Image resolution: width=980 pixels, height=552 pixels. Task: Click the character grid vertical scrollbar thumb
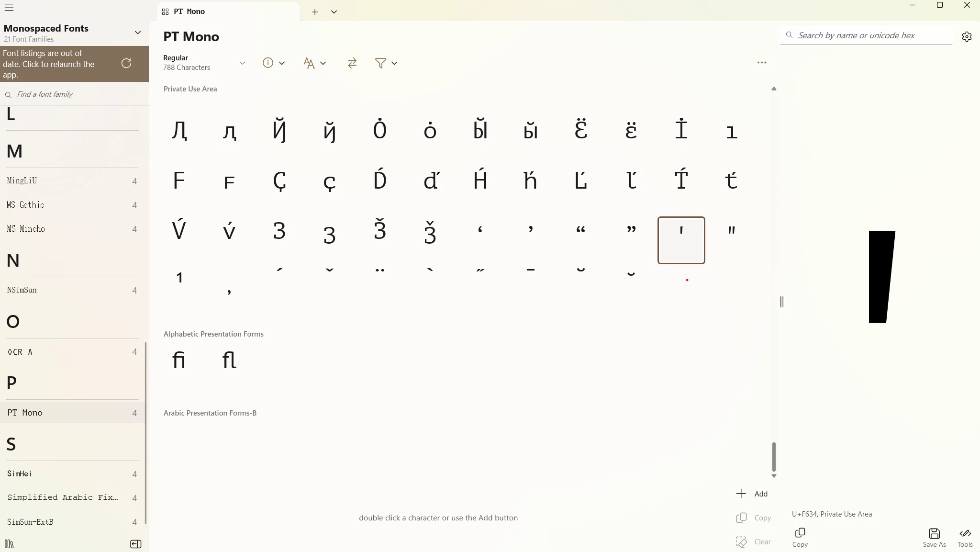pyautogui.click(x=774, y=457)
